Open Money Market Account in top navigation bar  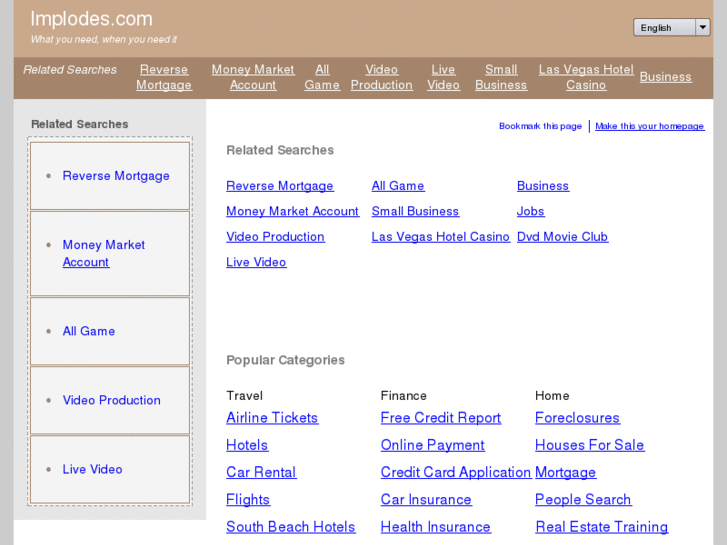pyautogui.click(x=253, y=77)
